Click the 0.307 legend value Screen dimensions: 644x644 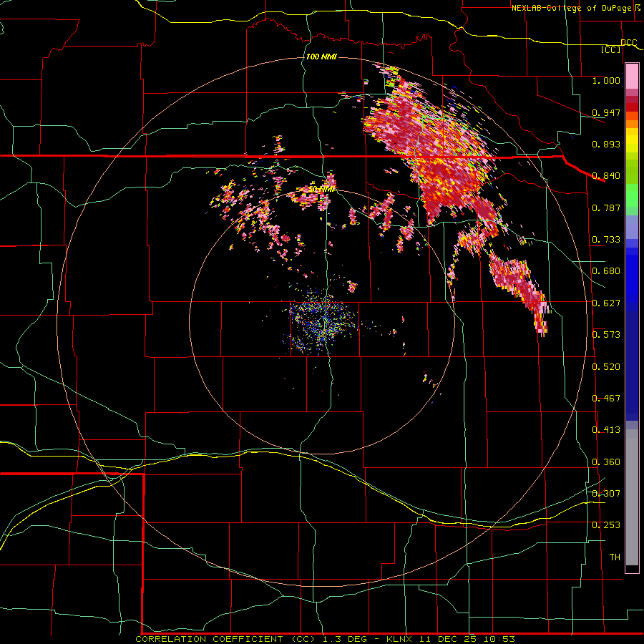(606, 494)
